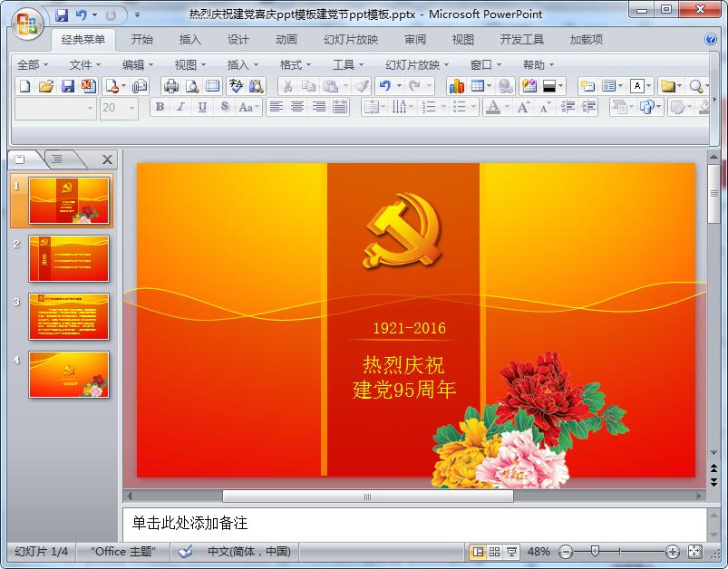The width and height of the screenshot is (728, 569).
Task: Open the change case Aa dropdown
Action: [x=248, y=107]
